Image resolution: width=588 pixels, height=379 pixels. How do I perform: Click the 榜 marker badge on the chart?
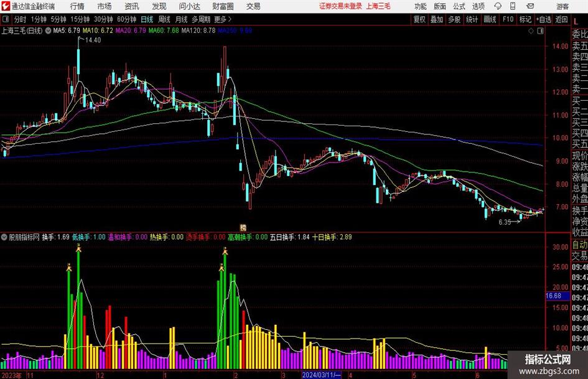tap(243, 228)
